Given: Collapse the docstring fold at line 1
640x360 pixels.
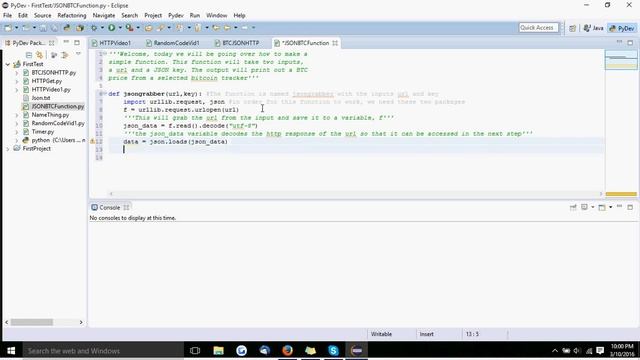Looking at the screenshot, I should tap(105, 54).
